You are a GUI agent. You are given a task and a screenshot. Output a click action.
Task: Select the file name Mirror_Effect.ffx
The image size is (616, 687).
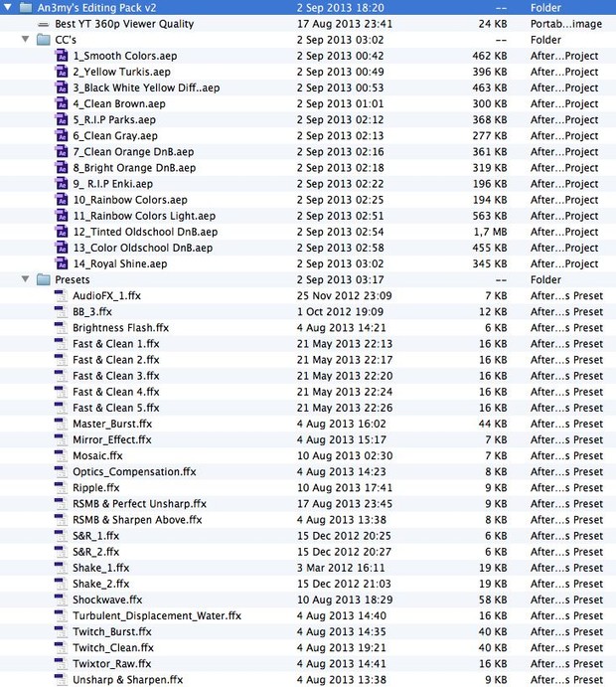(x=112, y=439)
